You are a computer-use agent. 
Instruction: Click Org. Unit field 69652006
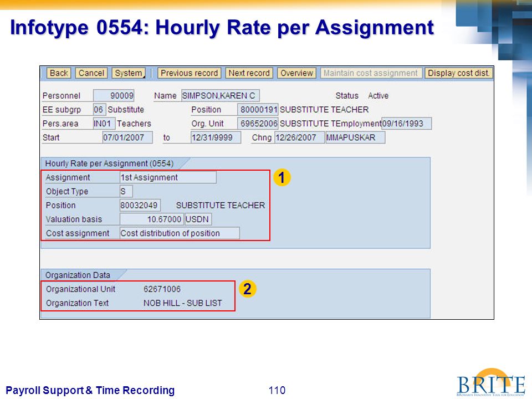[258, 124]
